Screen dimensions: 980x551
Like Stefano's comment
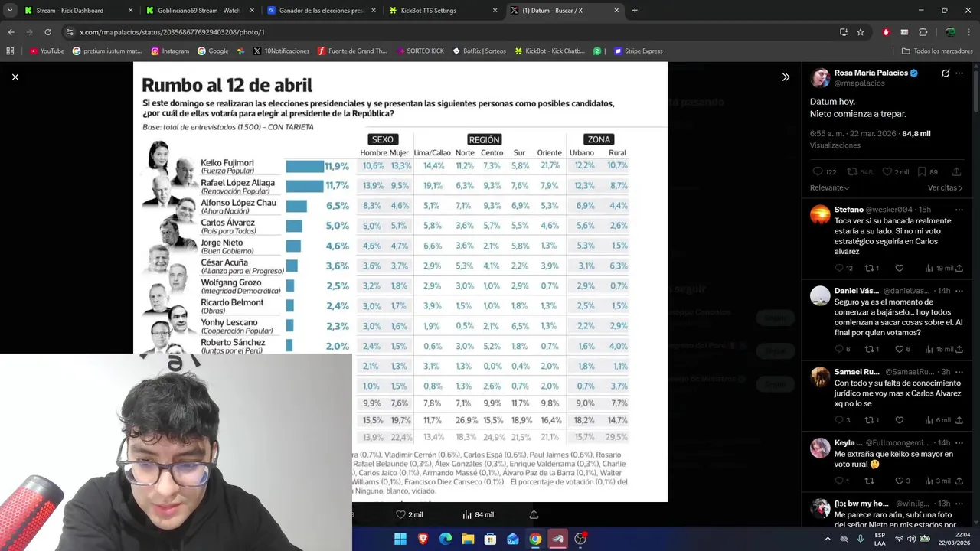tap(900, 268)
